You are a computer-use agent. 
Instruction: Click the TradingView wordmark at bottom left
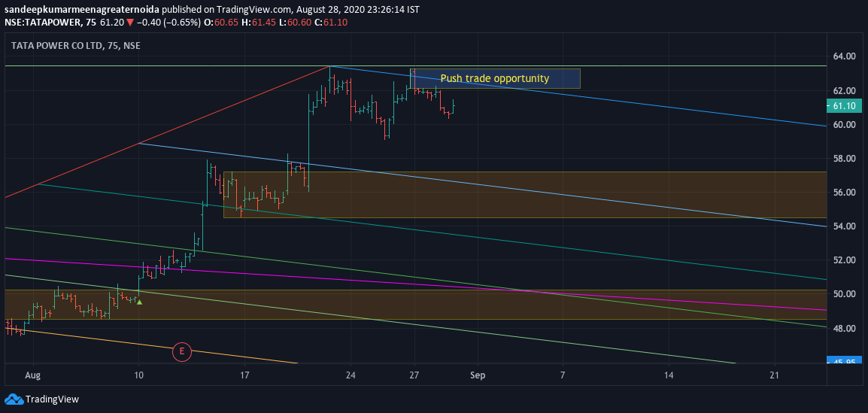tap(53, 399)
